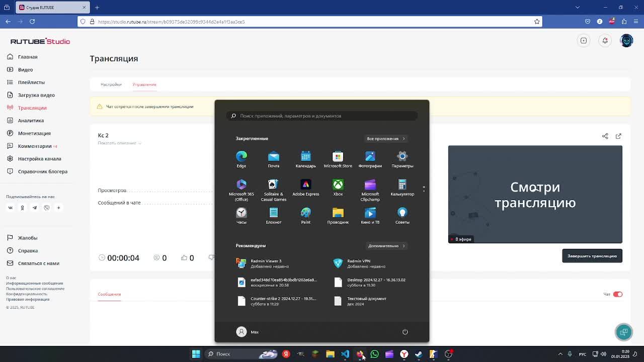Open stream in new window icon

[x=618, y=136]
